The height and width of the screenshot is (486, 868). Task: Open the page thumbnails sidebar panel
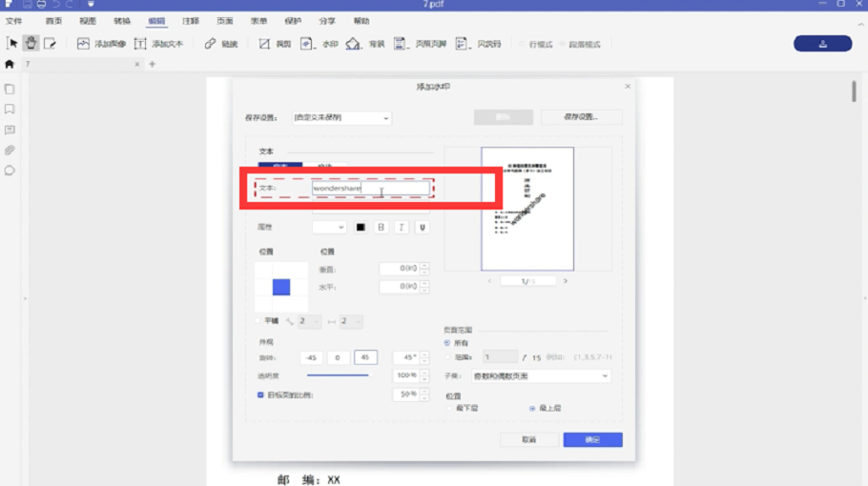click(x=10, y=89)
